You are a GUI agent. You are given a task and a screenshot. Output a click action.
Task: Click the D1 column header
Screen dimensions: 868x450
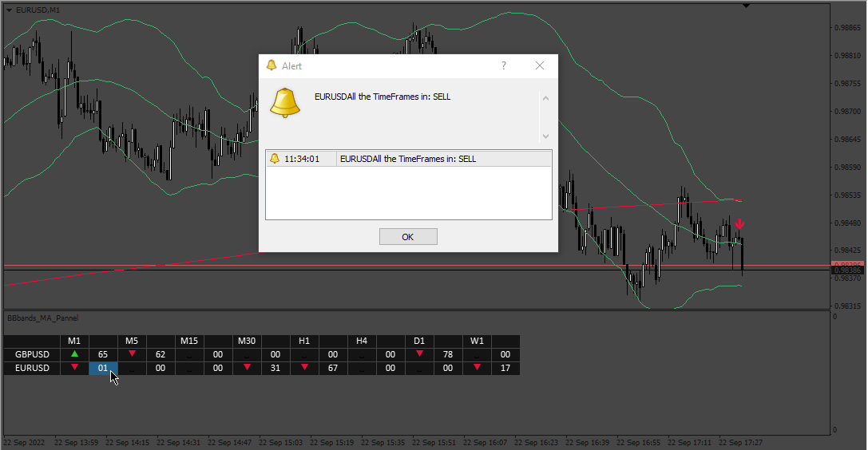click(419, 341)
